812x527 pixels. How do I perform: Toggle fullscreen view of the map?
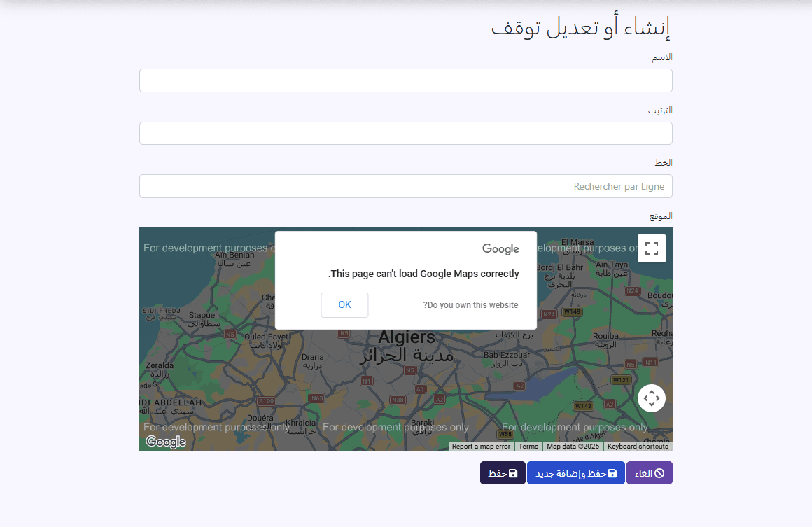click(x=652, y=248)
